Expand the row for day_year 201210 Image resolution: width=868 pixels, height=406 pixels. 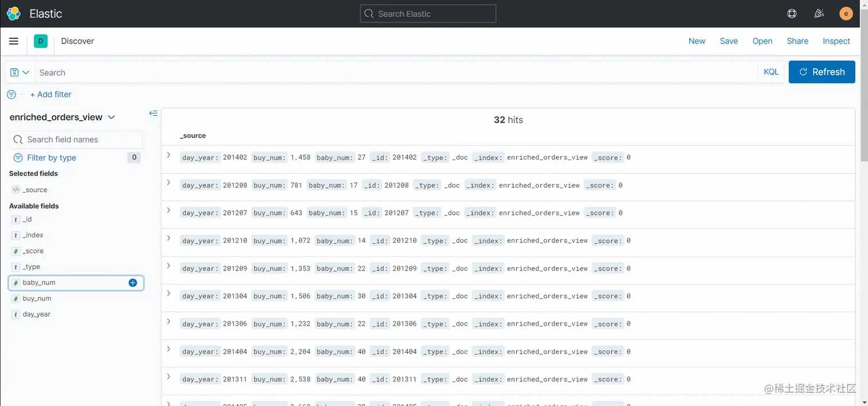click(169, 238)
